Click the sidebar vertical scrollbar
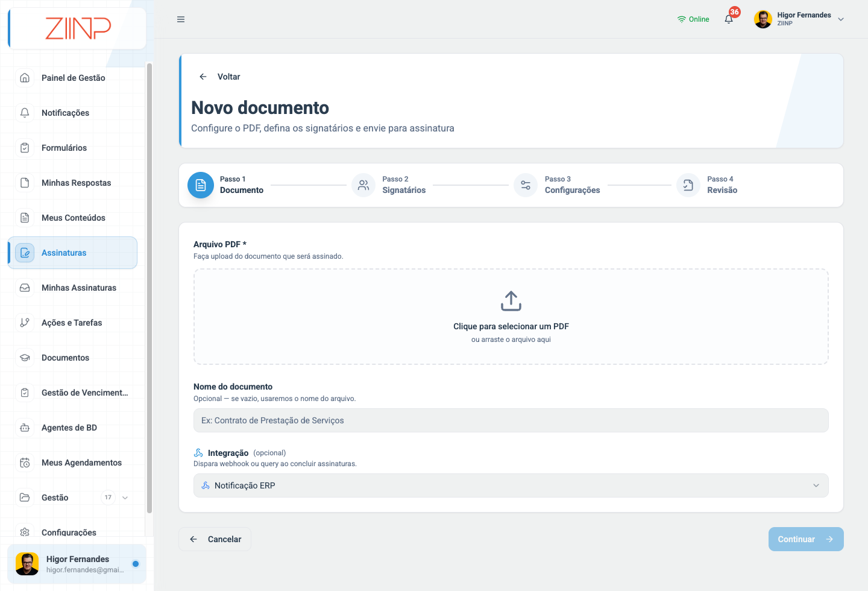Image resolution: width=868 pixels, height=591 pixels. click(149, 288)
